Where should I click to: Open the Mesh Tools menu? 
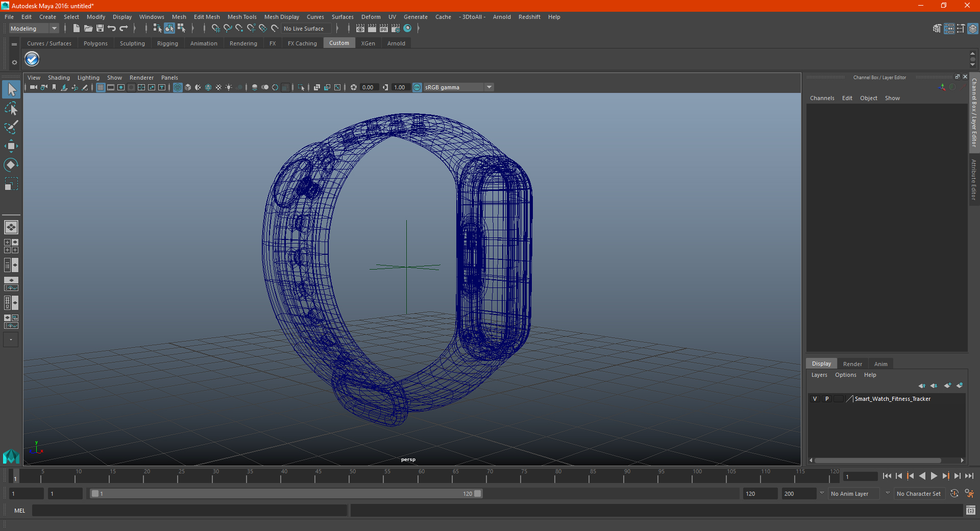[242, 17]
